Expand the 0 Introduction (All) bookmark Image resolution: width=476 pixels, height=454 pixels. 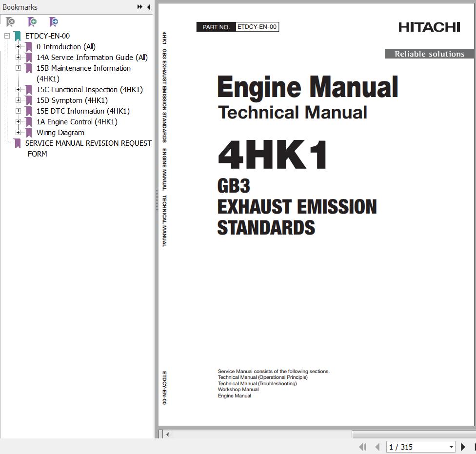pyautogui.click(x=18, y=47)
